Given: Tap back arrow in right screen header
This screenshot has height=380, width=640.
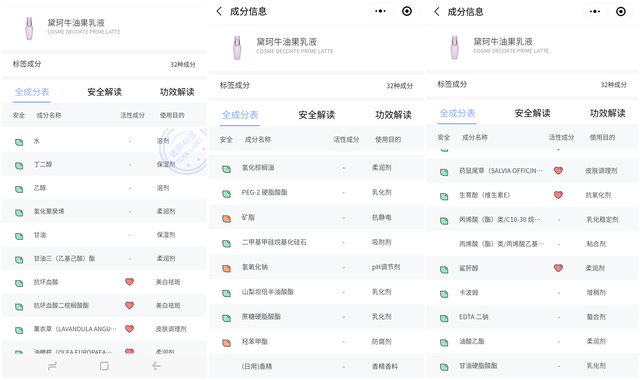Looking at the screenshot, I should pos(437,11).
